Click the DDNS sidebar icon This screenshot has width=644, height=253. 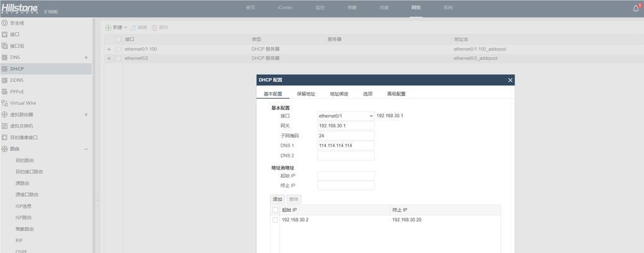pos(4,80)
